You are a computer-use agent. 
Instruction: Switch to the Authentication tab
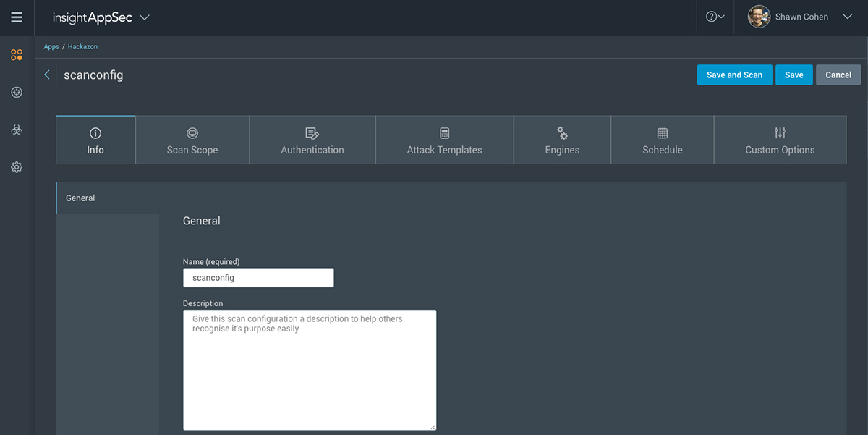pyautogui.click(x=312, y=140)
